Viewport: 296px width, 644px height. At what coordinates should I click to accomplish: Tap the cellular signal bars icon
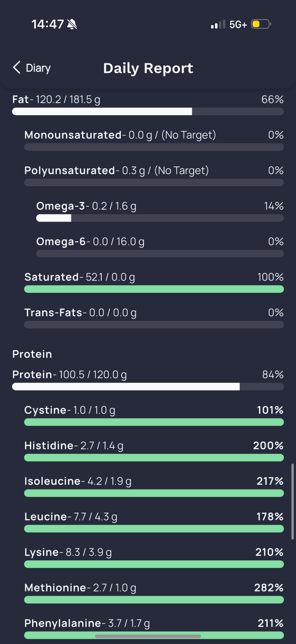(x=218, y=24)
